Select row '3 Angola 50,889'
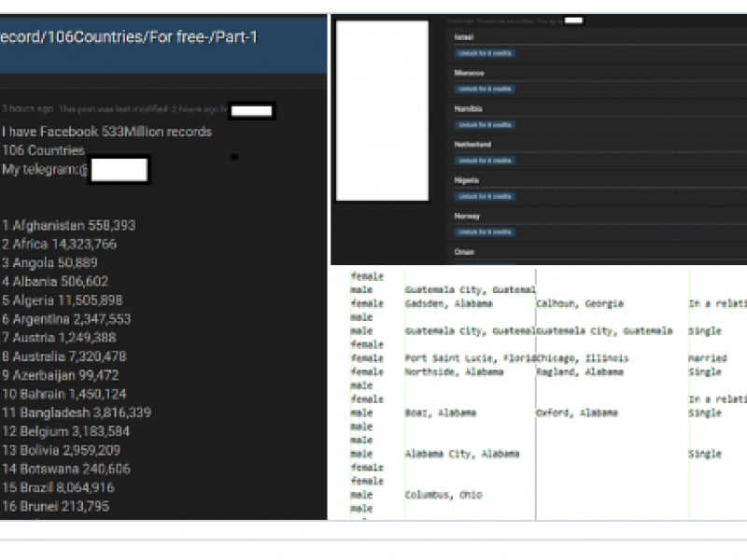 pyautogui.click(x=49, y=263)
